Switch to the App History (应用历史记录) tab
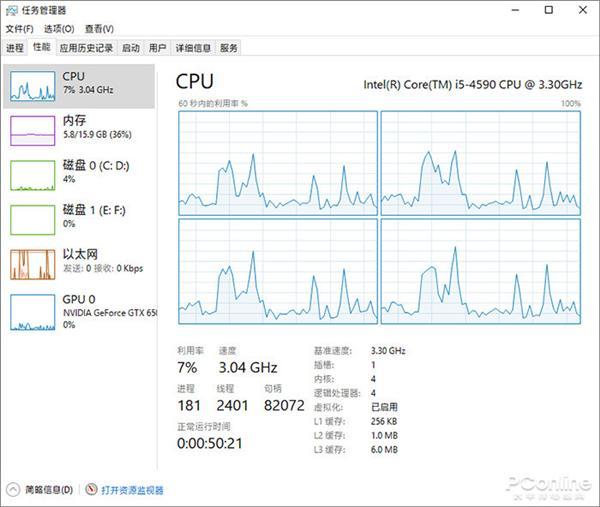600x507 pixels. (x=86, y=47)
